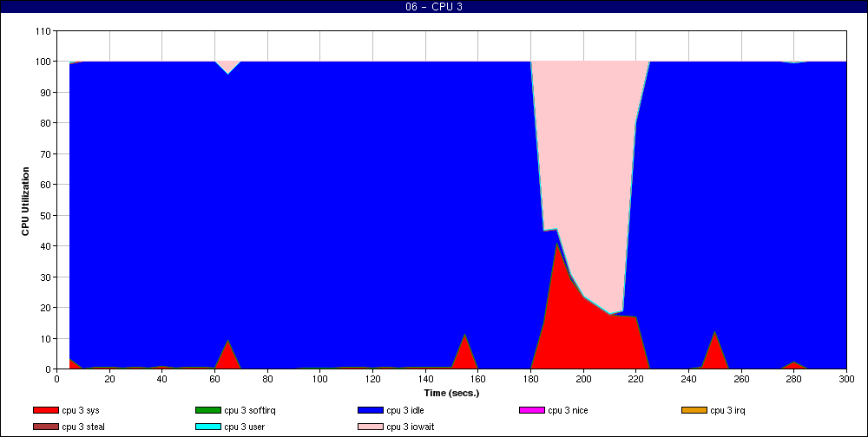This screenshot has width=868, height=437.
Task: Click the orange cpu 3 irq legend swatch
Action: 694,410
